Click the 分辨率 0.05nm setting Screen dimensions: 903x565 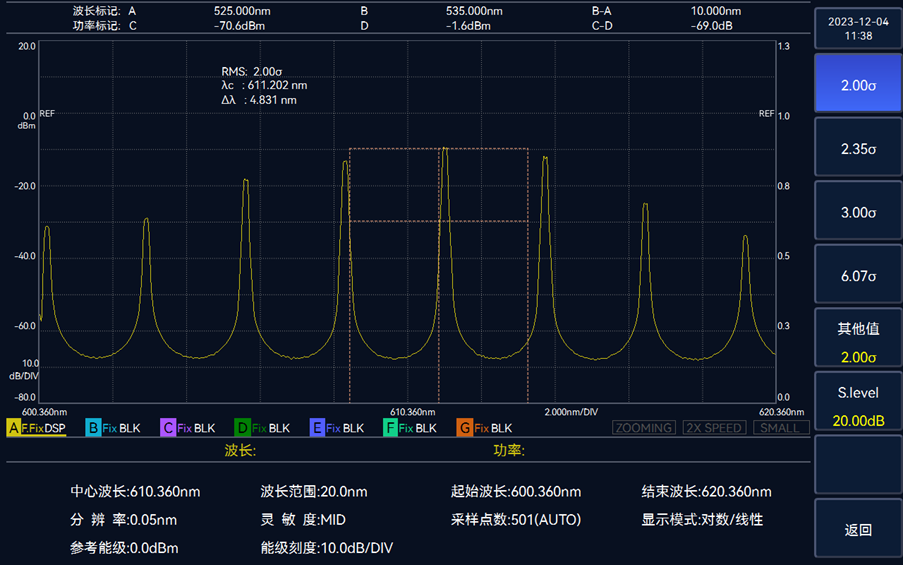tap(123, 520)
